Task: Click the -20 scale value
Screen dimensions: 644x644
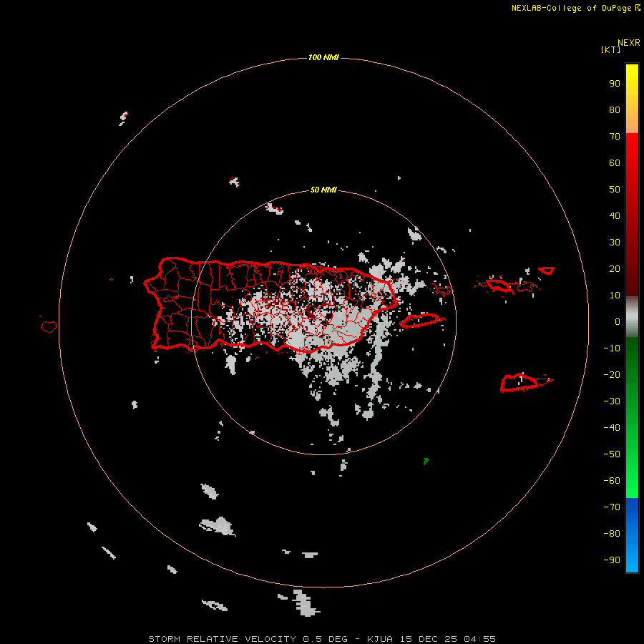Action: pyautogui.click(x=612, y=374)
